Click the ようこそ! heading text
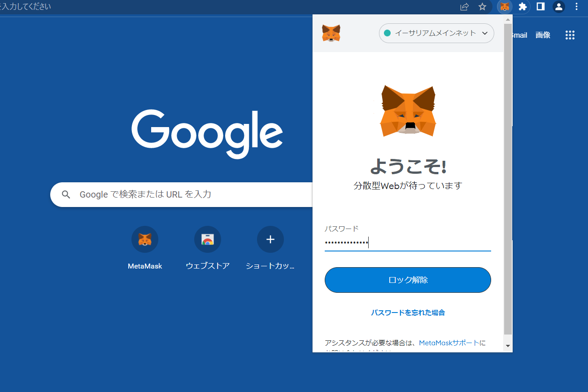The height and width of the screenshot is (392, 588). 408,166
